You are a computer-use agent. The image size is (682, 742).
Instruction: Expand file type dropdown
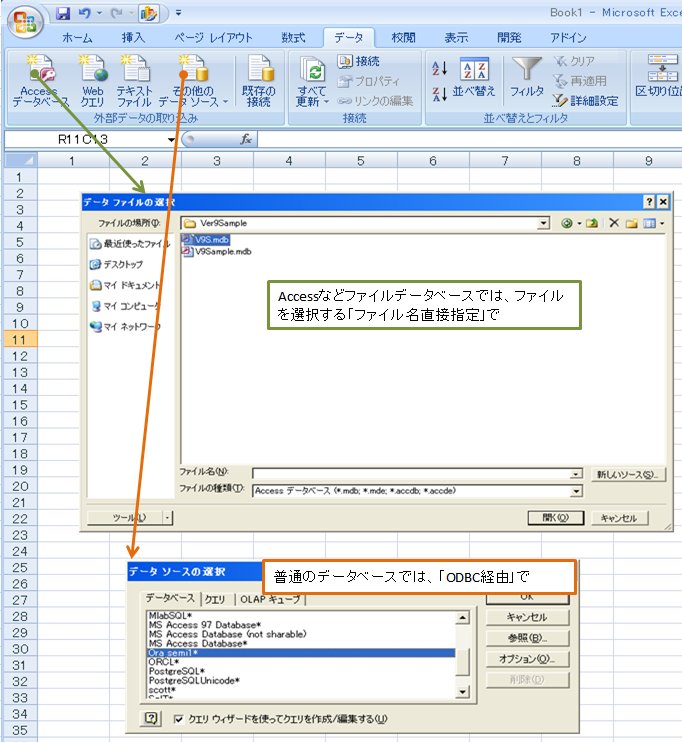(576, 491)
